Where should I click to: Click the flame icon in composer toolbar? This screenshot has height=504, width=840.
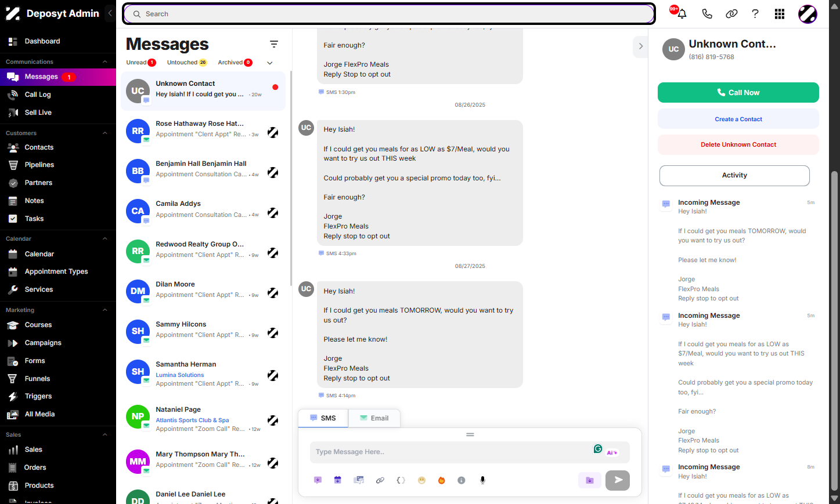(x=442, y=480)
